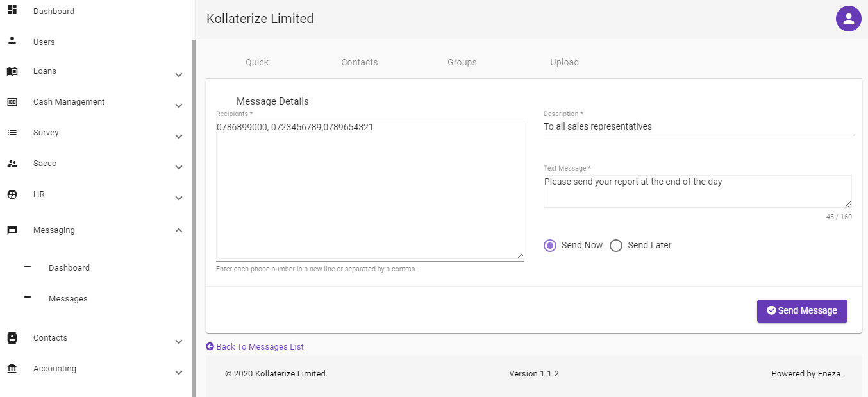Click the Send Message button

click(802, 311)
